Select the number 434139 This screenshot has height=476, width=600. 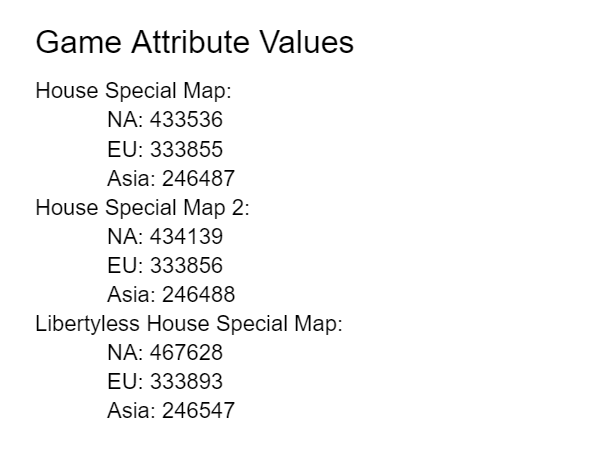pyautogui.click(x=186, y=237)
